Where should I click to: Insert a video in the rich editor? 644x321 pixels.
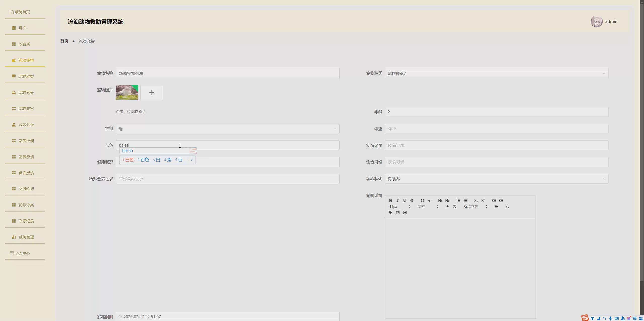click(x=405, y=213)
